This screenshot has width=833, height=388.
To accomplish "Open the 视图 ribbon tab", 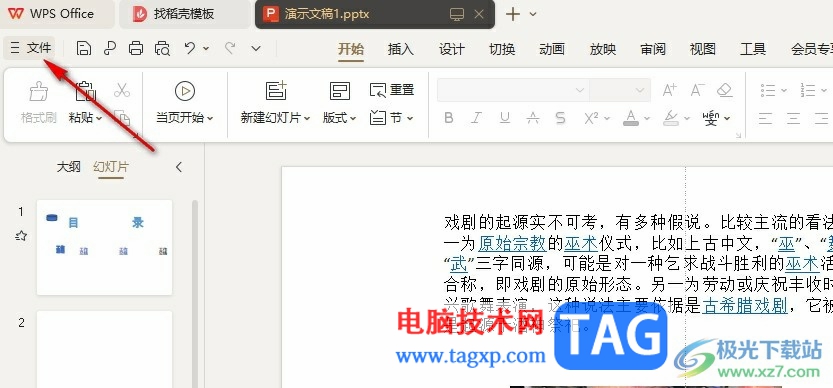I will click(703, 49).
